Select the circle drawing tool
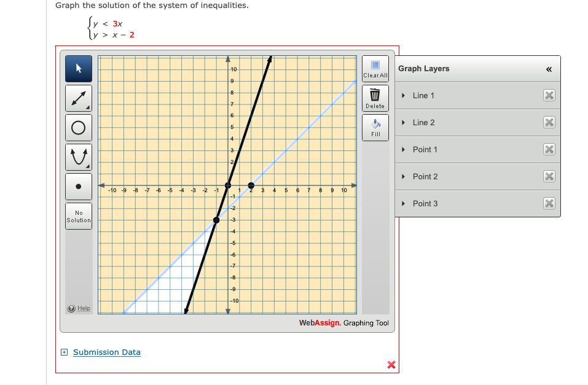The image size is (588, 385). (x=78, y=127)
